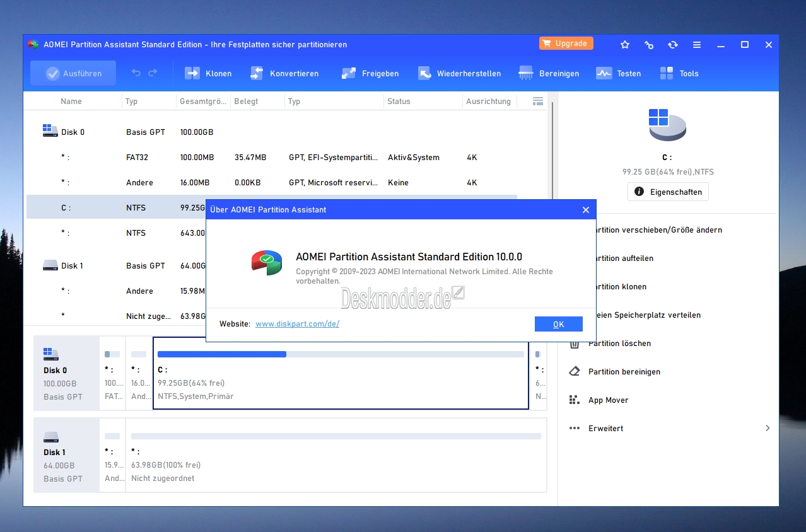Open the Tools menu
This screenshot has width=806, height=532.
[x=679, y=73]
